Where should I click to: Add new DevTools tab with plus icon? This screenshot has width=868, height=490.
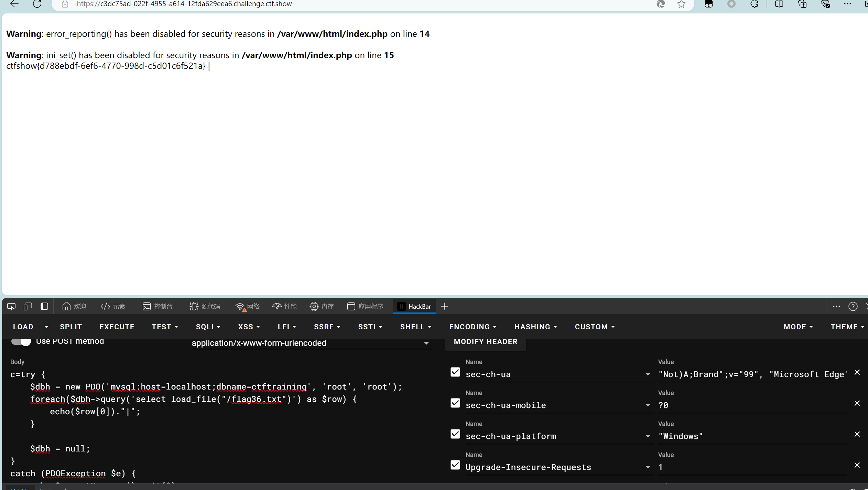[444, 306]
